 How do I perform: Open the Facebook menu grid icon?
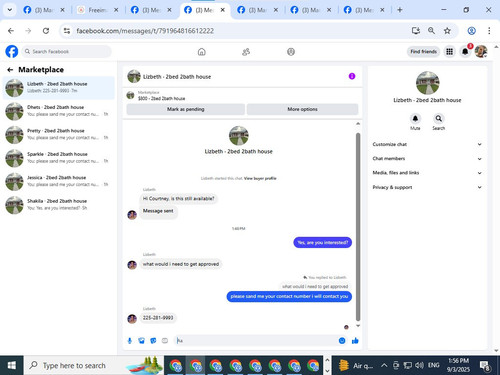(450, 52)
